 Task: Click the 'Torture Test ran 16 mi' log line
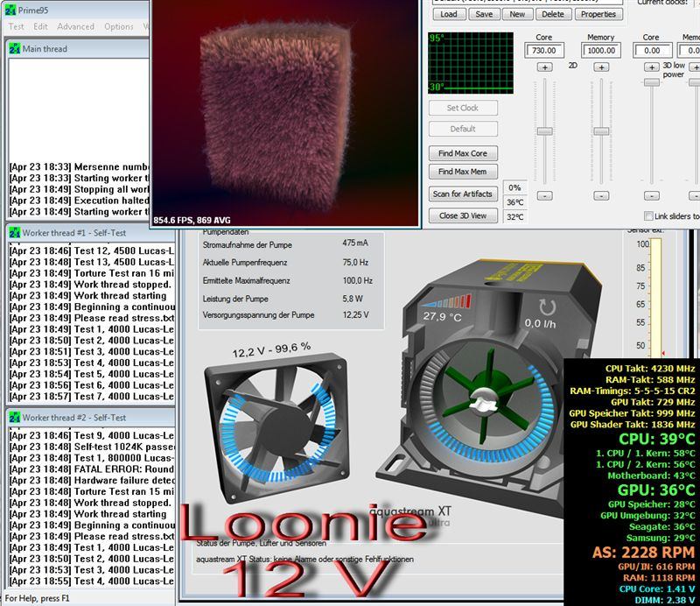point(92,273)
